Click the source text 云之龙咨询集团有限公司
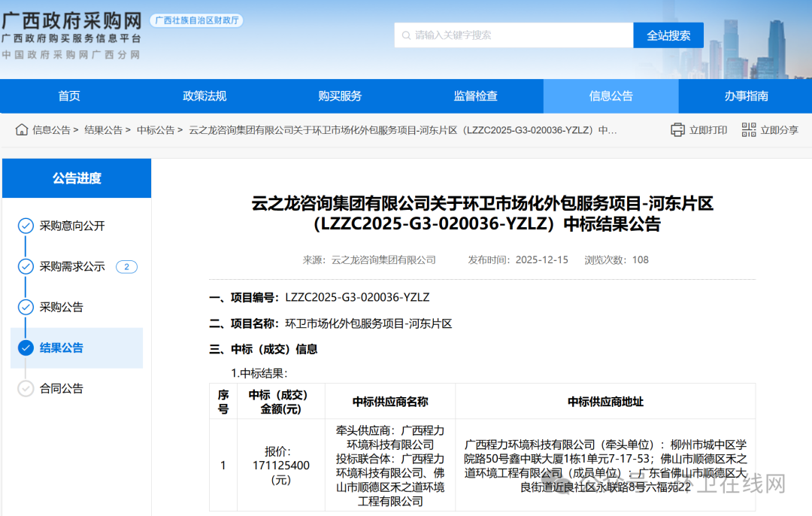Image resolution: width=812 pixels, height=516 pixels. pyautogui.click(x=383, y=260)
